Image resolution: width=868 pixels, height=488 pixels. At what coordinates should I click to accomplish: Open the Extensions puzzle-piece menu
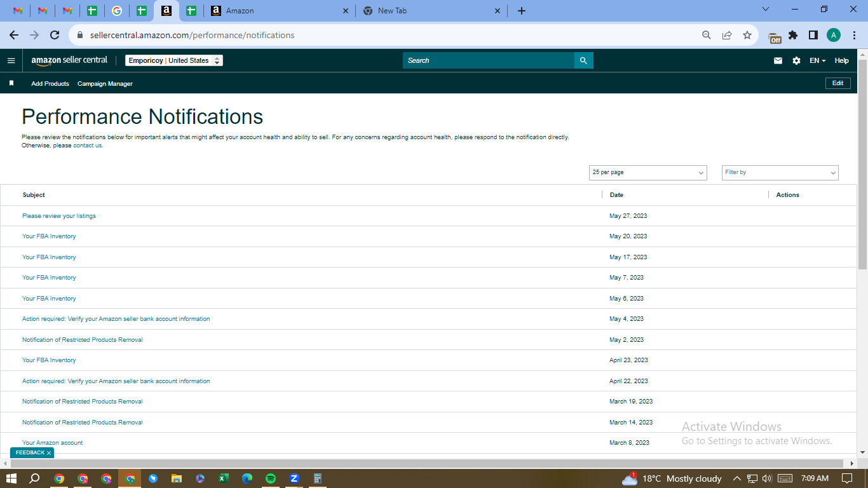[x=793, y=35]
